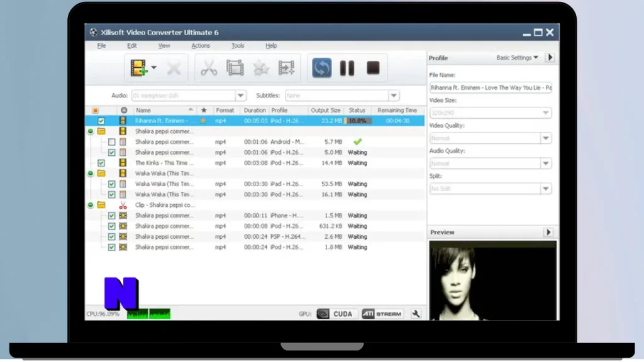Screen dimensions: 644x362
Task: Expand the Profile panel arrow button
Action: pyautogui.click(x=550, y=58)
